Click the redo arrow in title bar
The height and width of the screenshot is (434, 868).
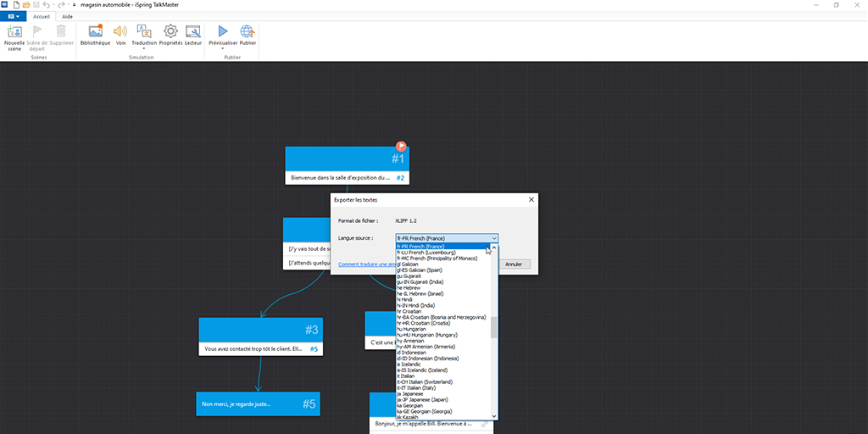(61, 4)
